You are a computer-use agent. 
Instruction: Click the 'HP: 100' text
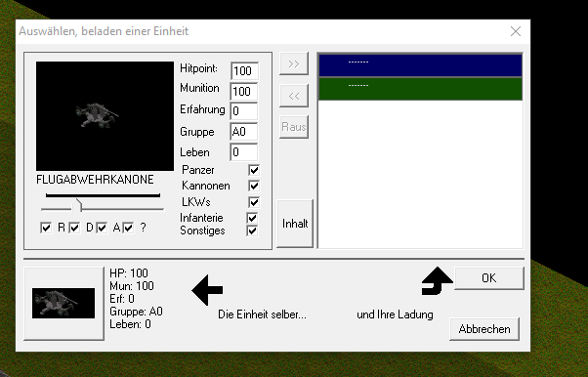tap(129, 273)
